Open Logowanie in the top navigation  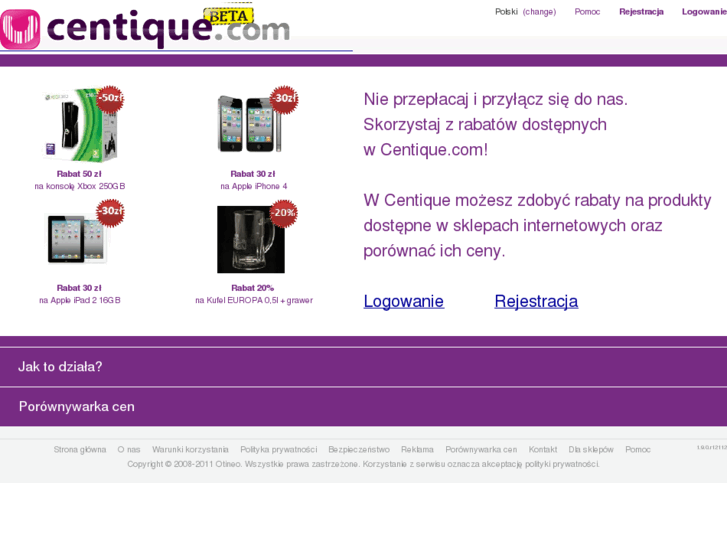(x=704, y=12)
